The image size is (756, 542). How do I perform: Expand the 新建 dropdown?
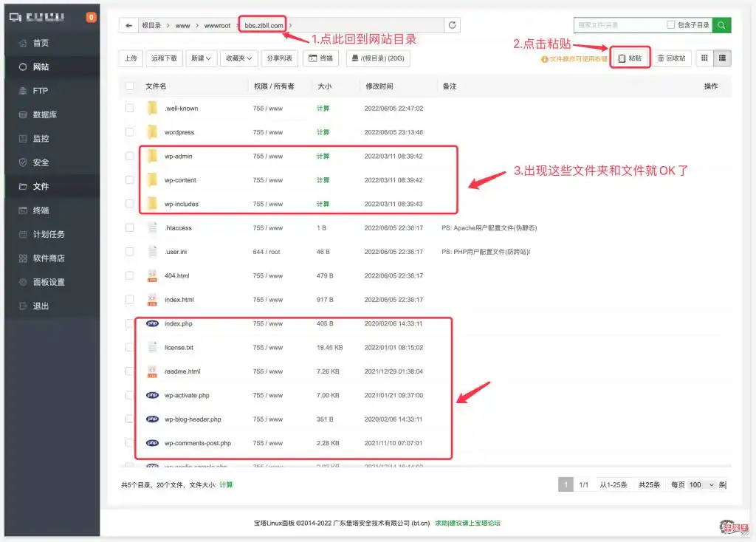(x=201, y=58)
